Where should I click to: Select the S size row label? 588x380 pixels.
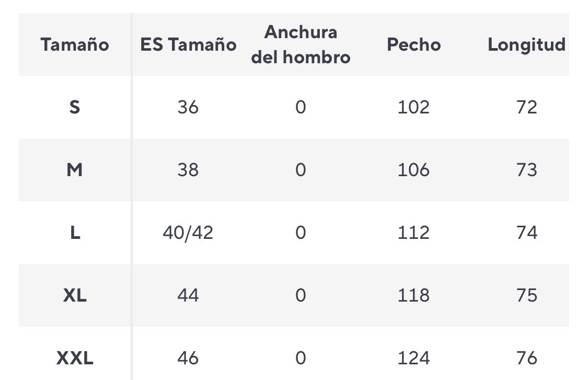coord(75,107)
